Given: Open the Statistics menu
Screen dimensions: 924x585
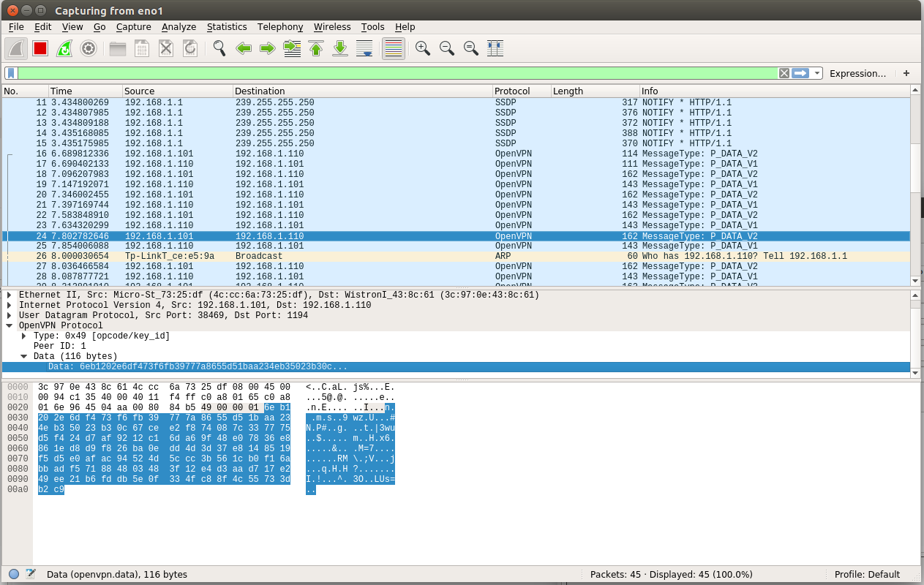Looking at the screenshot, I should point(227,27).
